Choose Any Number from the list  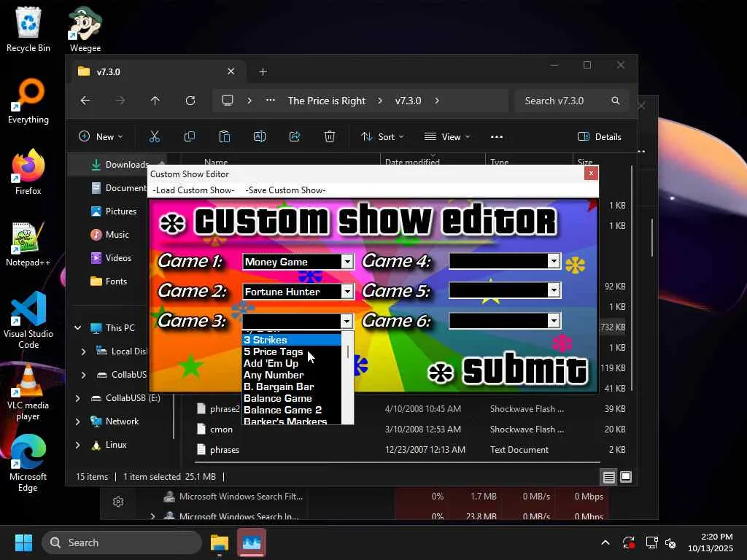point(292,376)
